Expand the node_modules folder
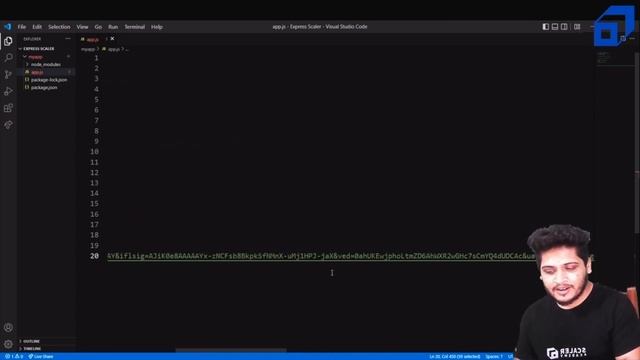Image resolution: width=640 pixels, height=360 pixels. (x=47, y=64)
